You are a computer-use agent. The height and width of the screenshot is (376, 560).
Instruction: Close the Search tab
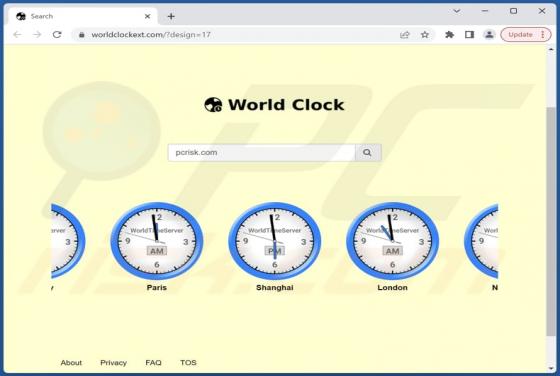148,16
